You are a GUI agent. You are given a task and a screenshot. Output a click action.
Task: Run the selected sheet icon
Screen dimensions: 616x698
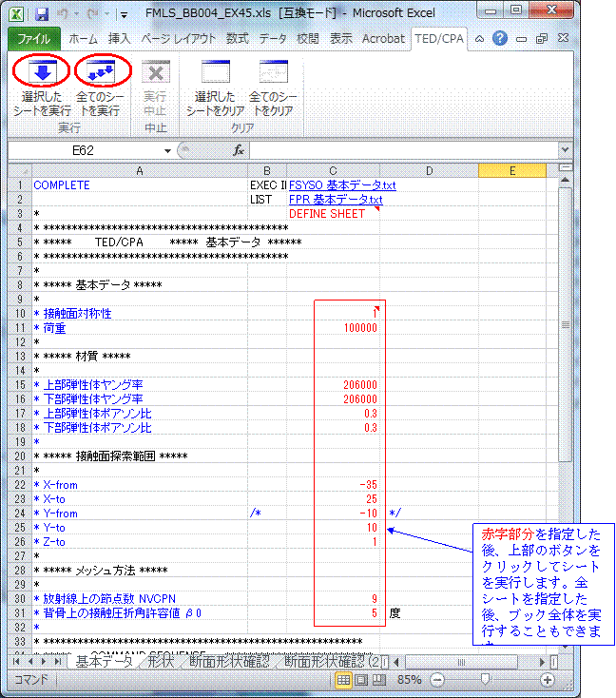tap(42, 71)
